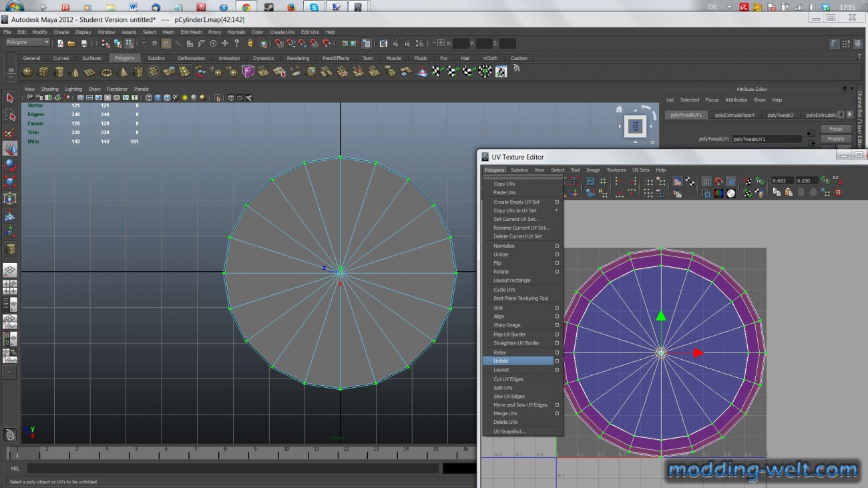Open option box for Normalize
The height and width of the screenshot is (488, 868).
tap(557, 246)
